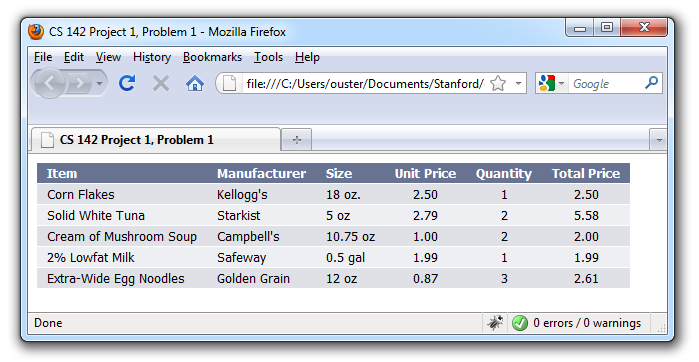Click the Manufacturer column header
Screen dimensions: 699x362
tap(261, 173)
